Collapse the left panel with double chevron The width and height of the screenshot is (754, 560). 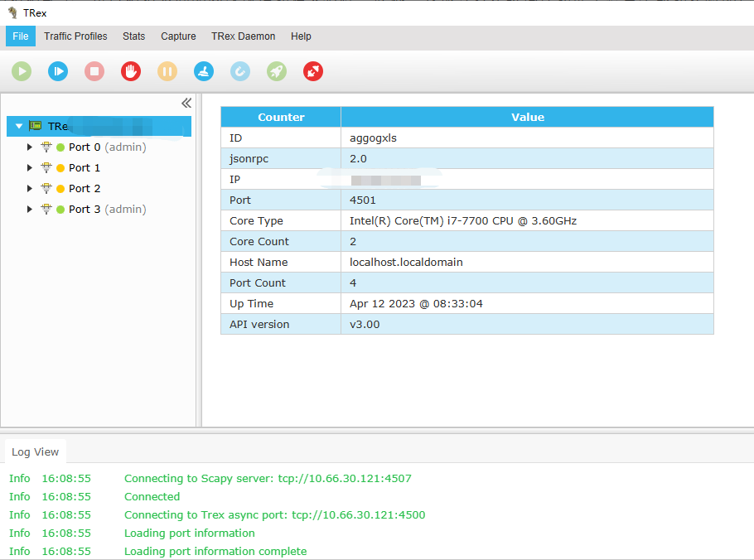[186, 103]
